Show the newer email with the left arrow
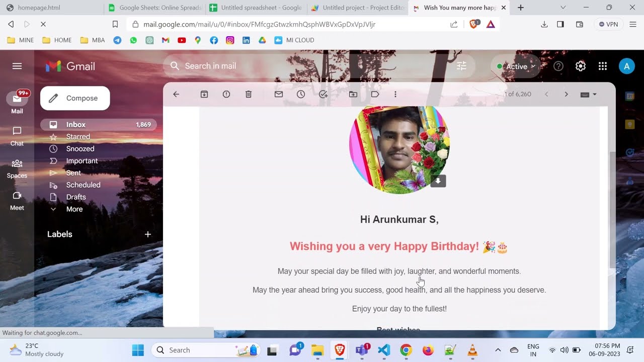The width and height of the screenshot is (644, 362). (x=546, y=94)
